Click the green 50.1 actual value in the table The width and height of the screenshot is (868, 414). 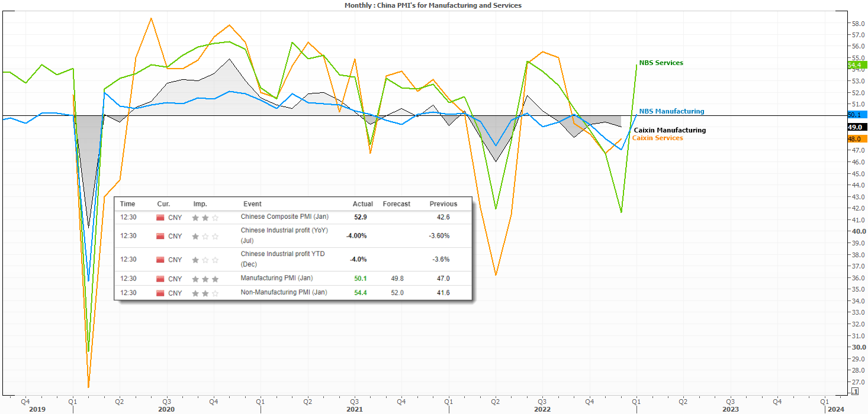pos(361,279)
